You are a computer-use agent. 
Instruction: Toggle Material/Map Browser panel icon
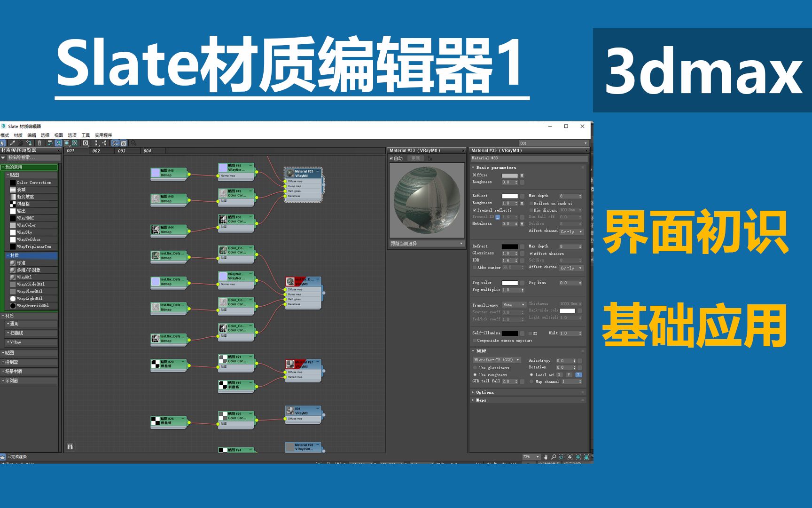click(115, 143)
